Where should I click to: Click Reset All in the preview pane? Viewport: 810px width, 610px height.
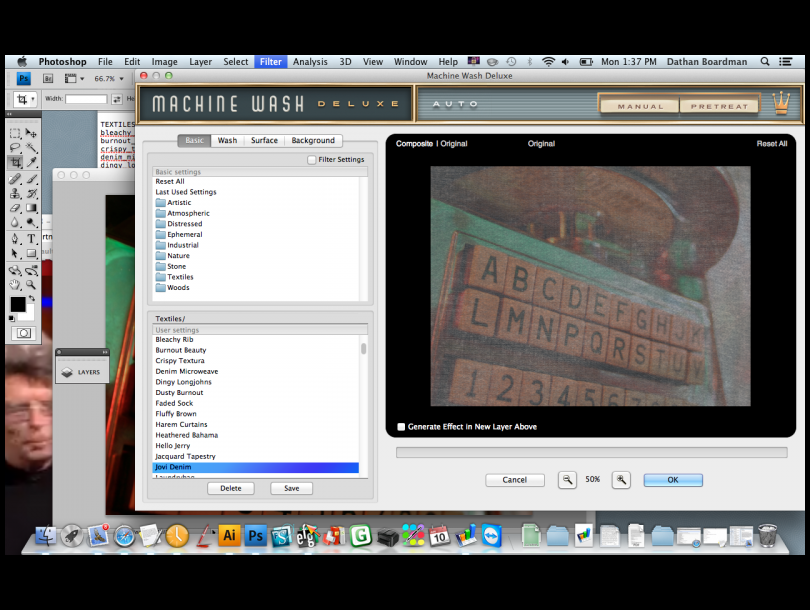coord(772,144)
